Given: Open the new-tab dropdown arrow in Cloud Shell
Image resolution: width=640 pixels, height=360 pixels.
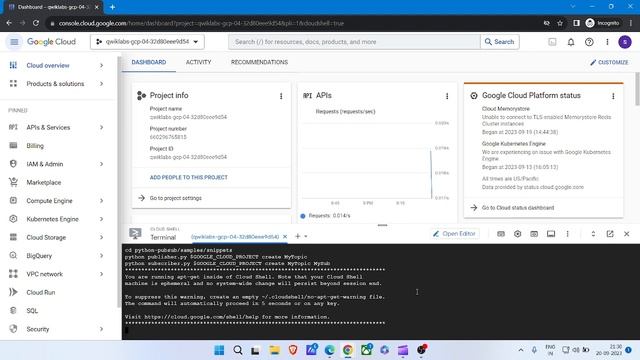Looking at the screenshot, I should [306, 236].
